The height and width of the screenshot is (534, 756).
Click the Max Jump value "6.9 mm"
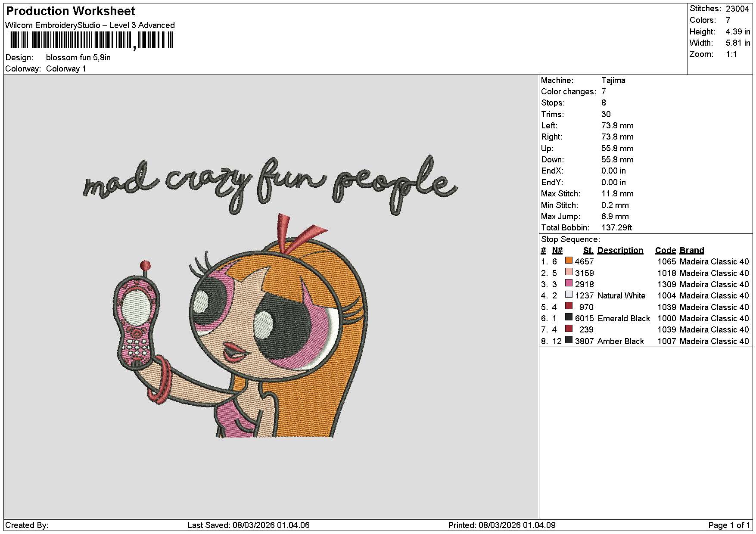(x=615, y=217)
